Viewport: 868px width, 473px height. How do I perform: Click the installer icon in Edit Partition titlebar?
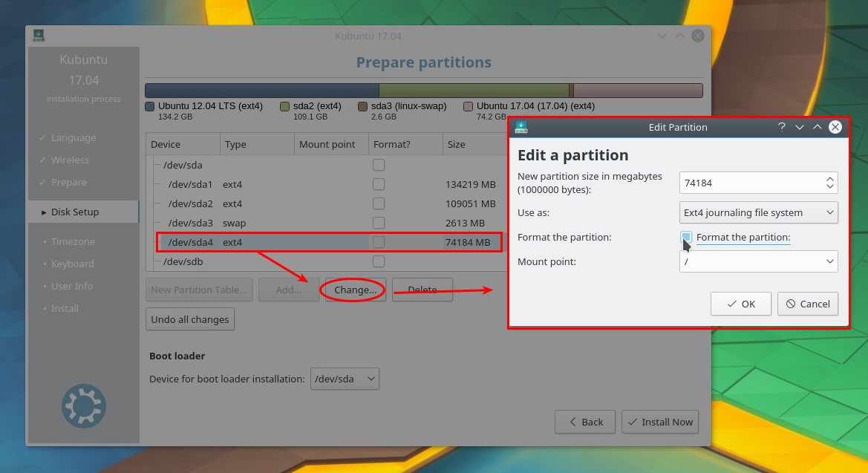(x=521, y=127)
